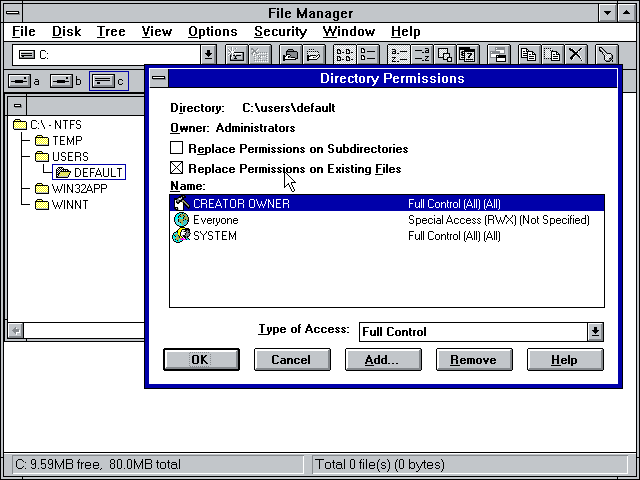Open the Options menu
Viewport: 640px width, 480px height.
click(213, 31)
